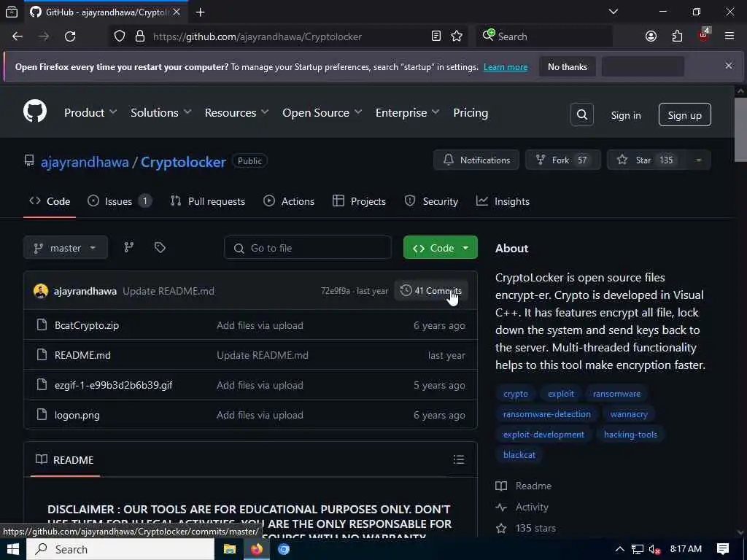The image size is (747, 560).
Task: Click the wannacry topic tag
Action: click(629, 414)
